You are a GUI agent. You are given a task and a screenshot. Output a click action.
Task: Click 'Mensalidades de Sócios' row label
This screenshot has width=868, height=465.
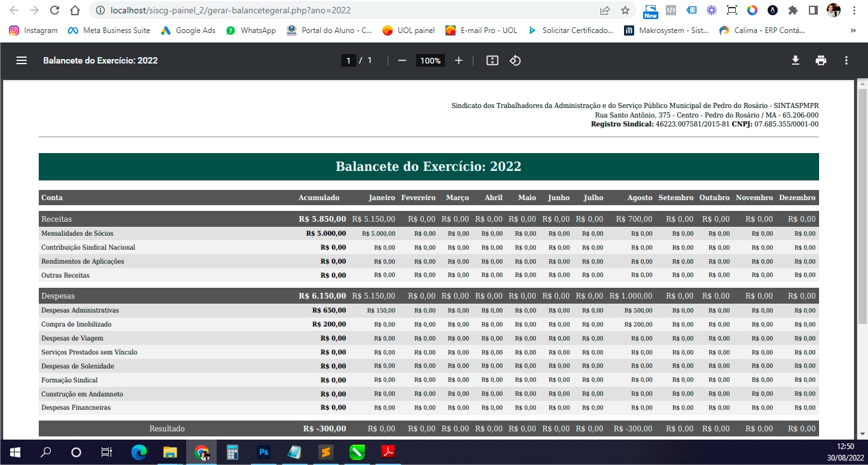[78, 234]
